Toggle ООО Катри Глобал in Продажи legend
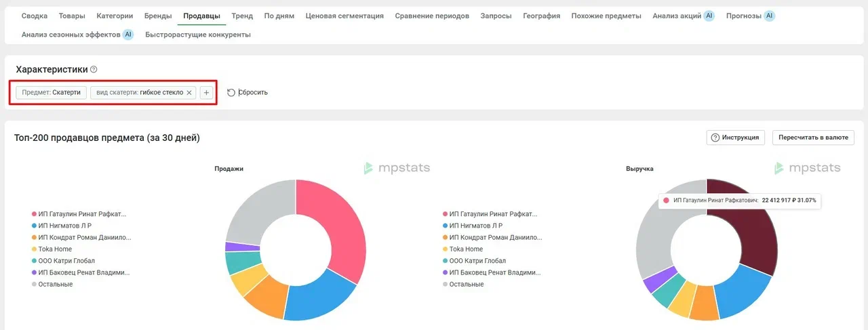868x330 pixels. click(63, 261)
